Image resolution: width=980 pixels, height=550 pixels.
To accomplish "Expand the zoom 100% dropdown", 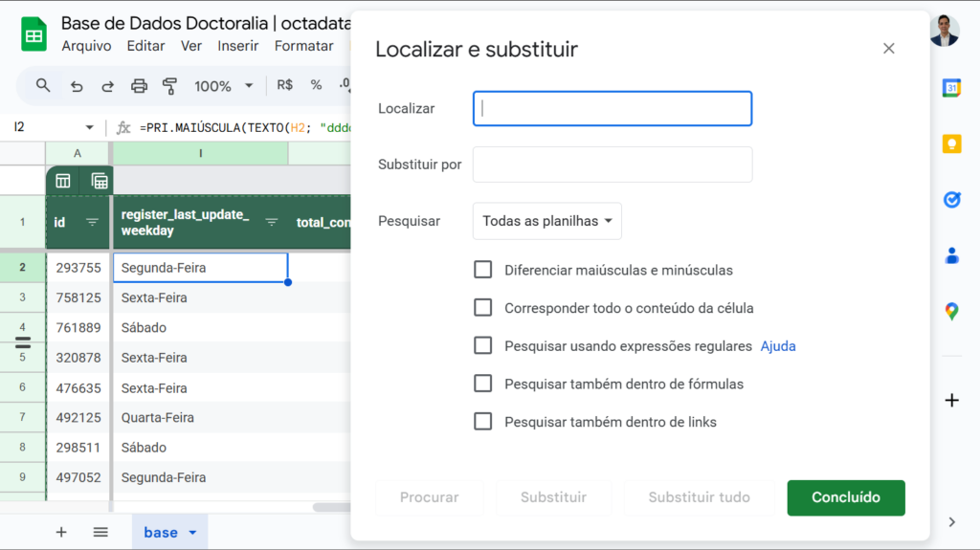I will (x=249, y=86).
